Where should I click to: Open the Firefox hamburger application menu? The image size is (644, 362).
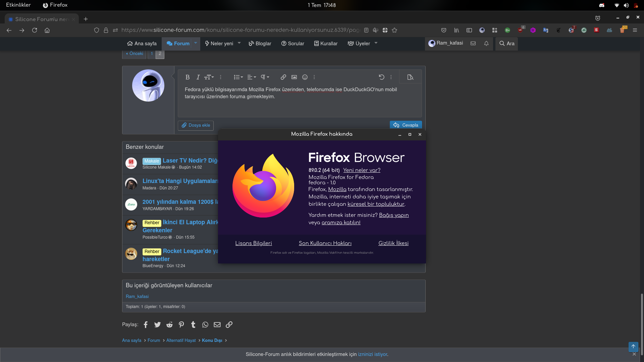pos(635,30)
